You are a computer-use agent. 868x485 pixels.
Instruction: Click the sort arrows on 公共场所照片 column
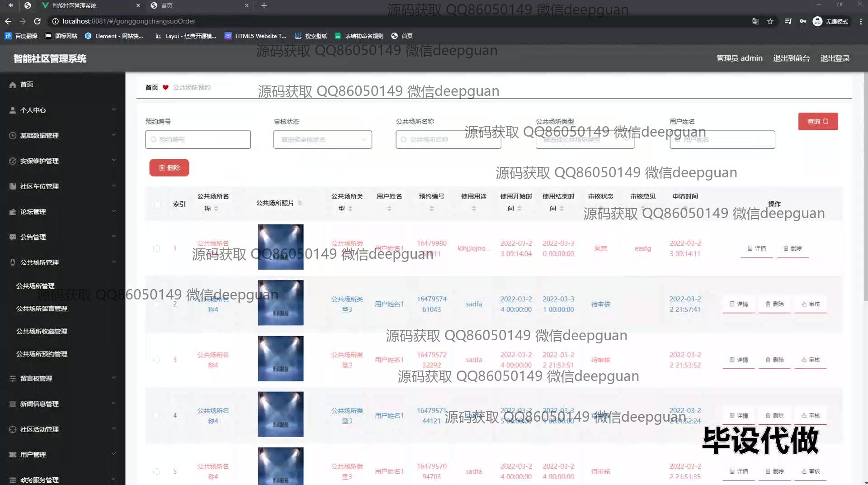tap(300, 203)
